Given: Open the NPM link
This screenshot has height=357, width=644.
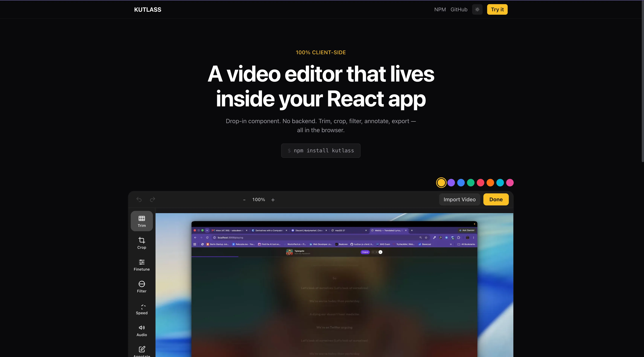Looking at the screenshot, I should pos(440,9).
